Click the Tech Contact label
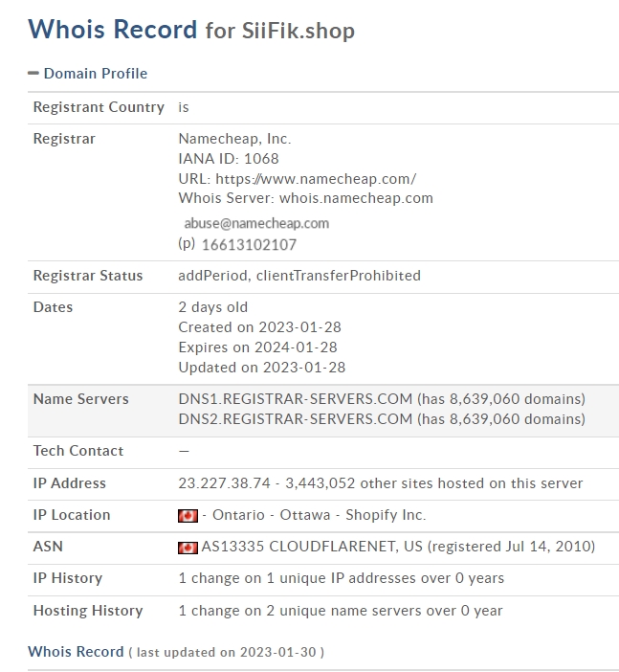 click(78, 451)
